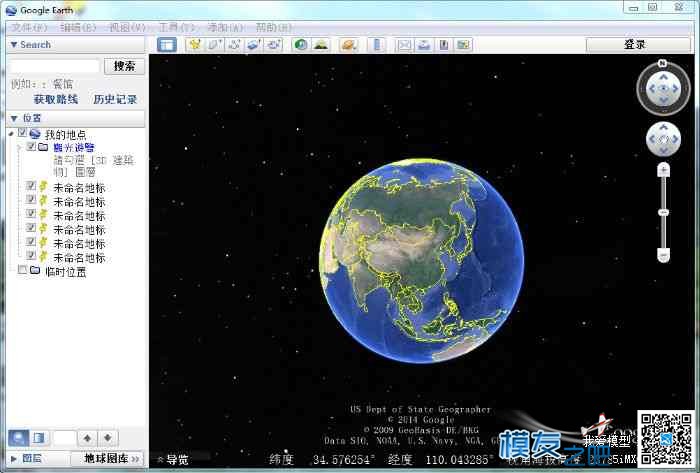Click inside the search text field
The height and width of the screenshot is (473, 700).
click(x=54, y=66)
